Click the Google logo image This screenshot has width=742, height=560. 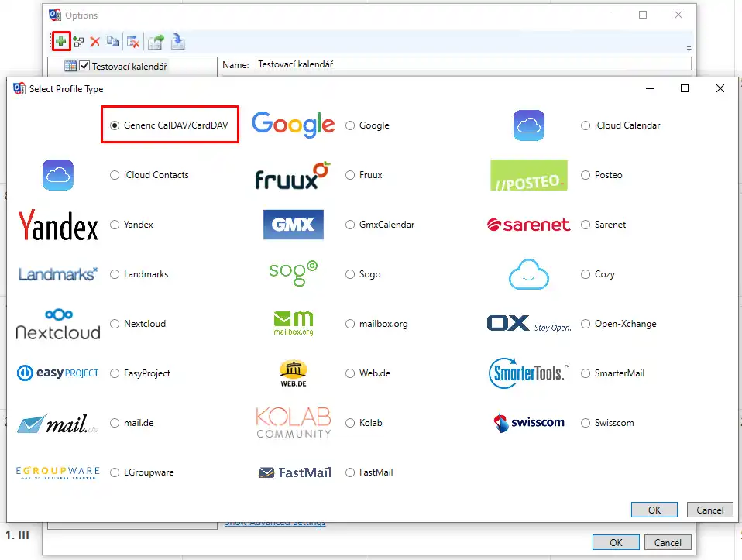pos(293,125)
